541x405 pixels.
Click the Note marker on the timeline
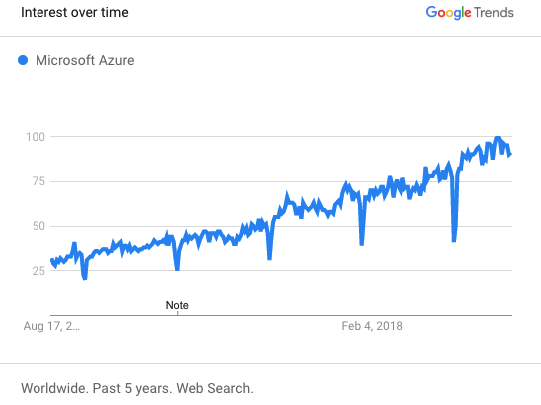pos(177,305)
